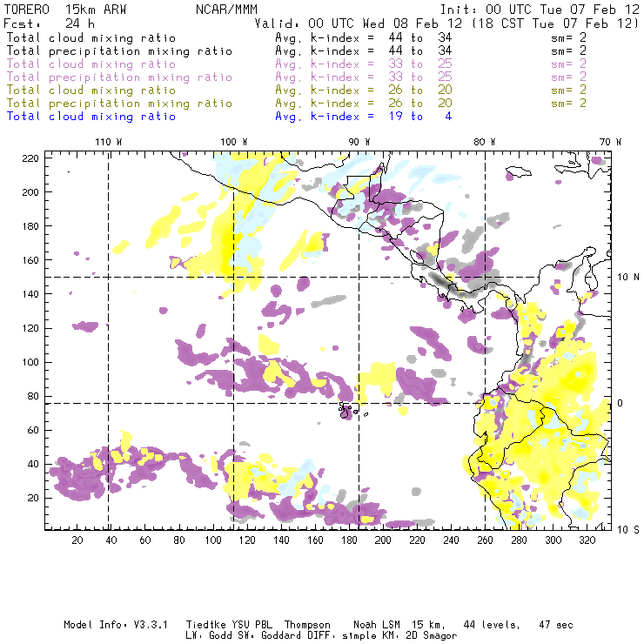Click "sm= 2" on the first black legend row
Image resolution: width=644 pixels, height=644 pixels.
pyautogui.click(x=569, y=38)
